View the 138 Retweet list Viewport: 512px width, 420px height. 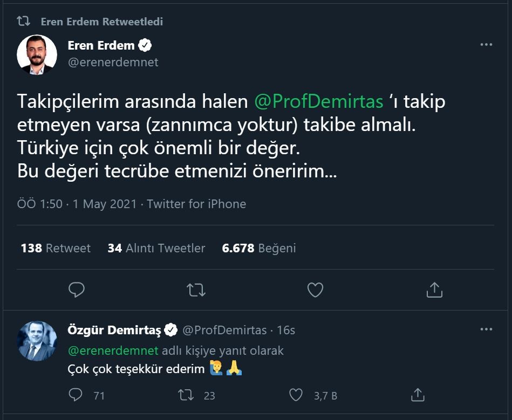pos(56,248)
